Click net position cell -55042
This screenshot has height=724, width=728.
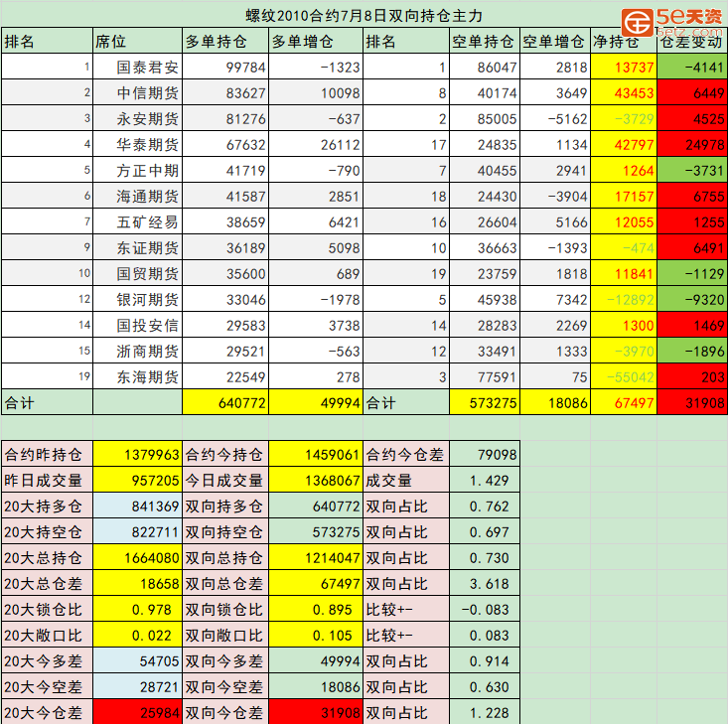point(624,377)
